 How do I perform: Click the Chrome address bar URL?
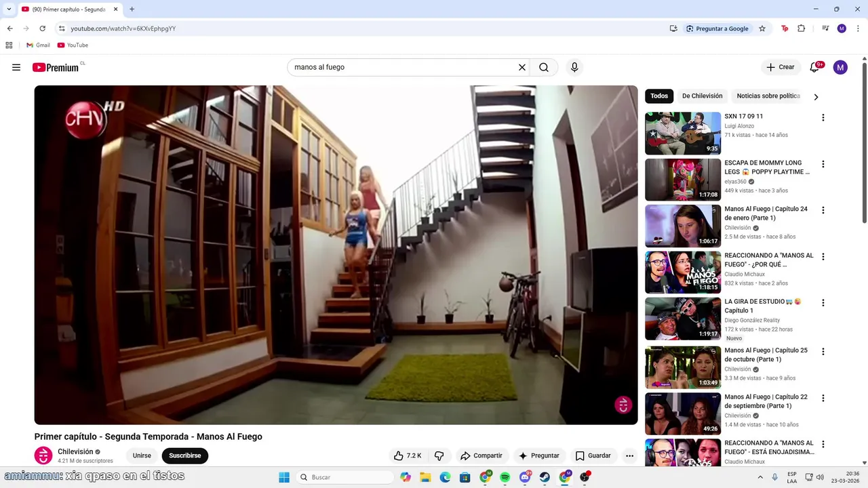point(123,28)
